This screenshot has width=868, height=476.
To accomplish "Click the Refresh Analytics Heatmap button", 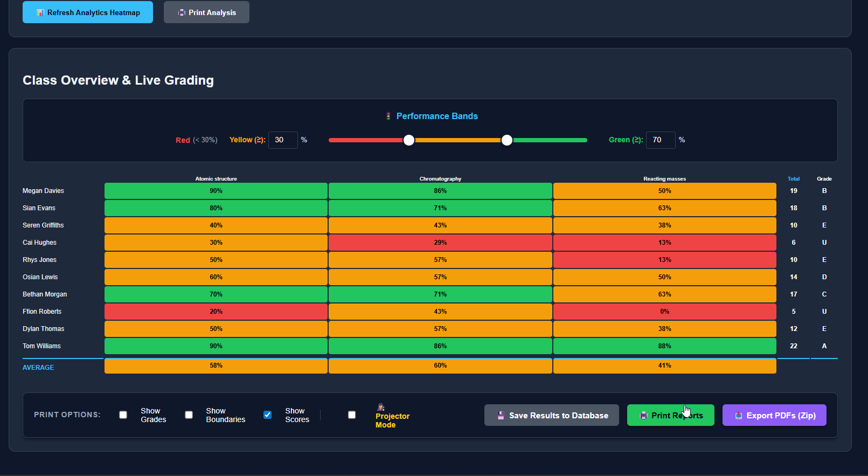I will point(88,12).
